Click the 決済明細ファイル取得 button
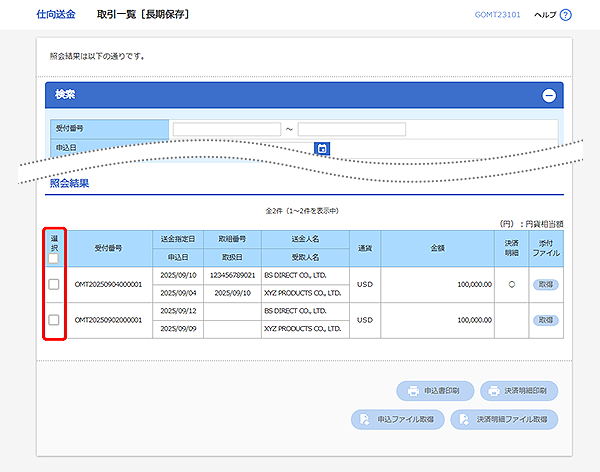The image size is (600, 472). pyautogui.click(x=504, y=420)
